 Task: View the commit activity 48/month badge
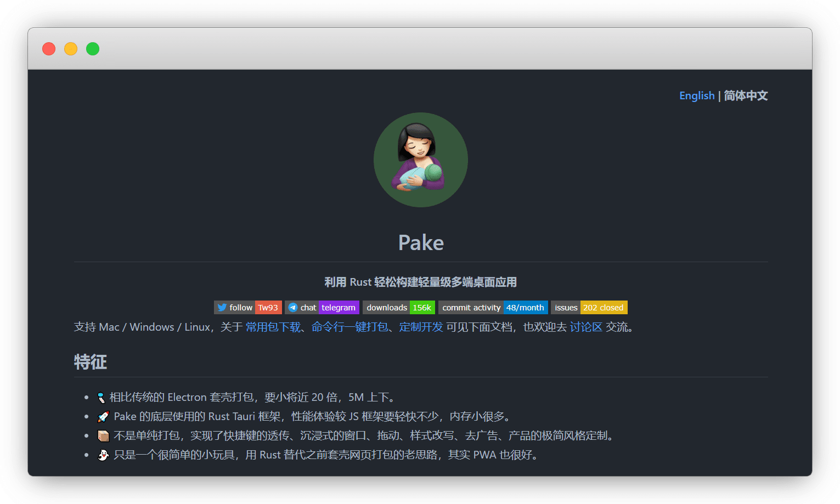pos(493,308)
